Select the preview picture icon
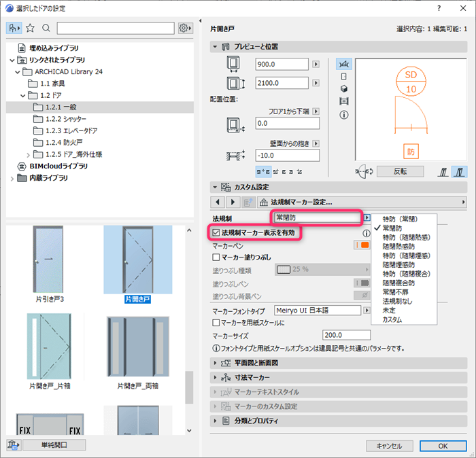The width and height of the screenshot is (476, 458). [x=343, y=101]
